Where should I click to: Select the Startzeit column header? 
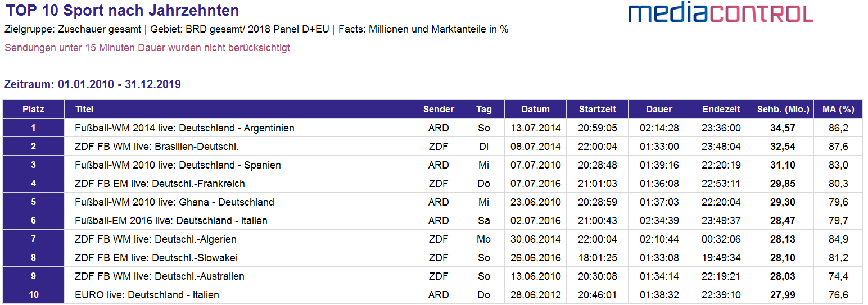[x=597, y=109]
